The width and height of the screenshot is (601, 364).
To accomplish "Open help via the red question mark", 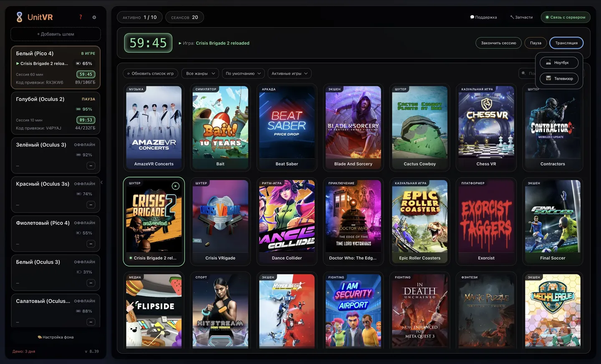I will coord(81,17).
